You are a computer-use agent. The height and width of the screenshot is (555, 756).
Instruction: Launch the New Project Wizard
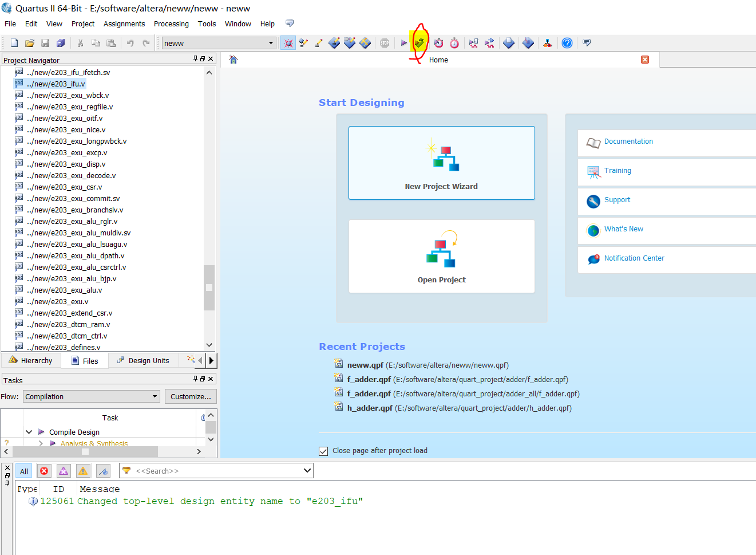tap(442, 163)
